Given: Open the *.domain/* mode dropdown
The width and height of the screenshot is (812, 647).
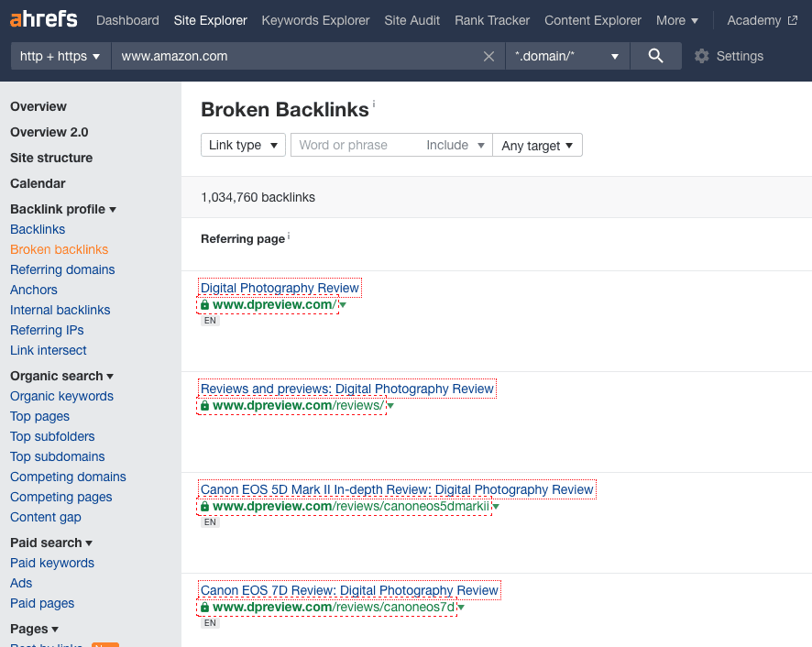Looking at the screenshot, I should coord(567,56).
